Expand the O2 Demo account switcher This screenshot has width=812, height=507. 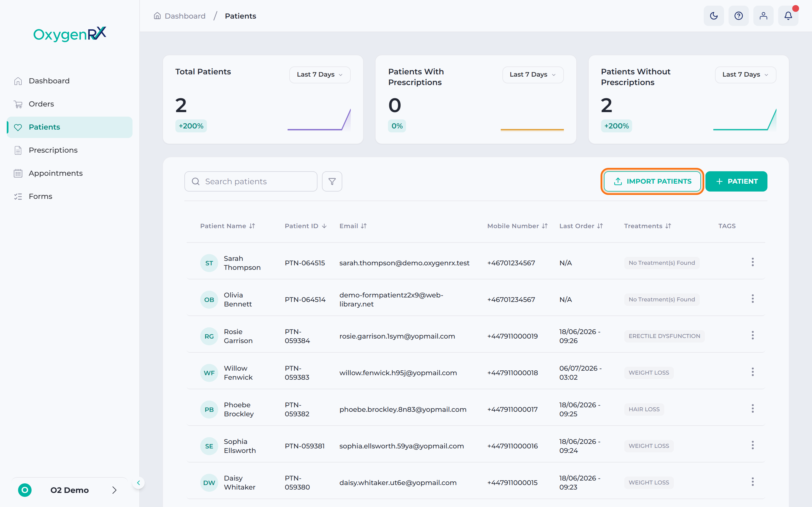69,490
